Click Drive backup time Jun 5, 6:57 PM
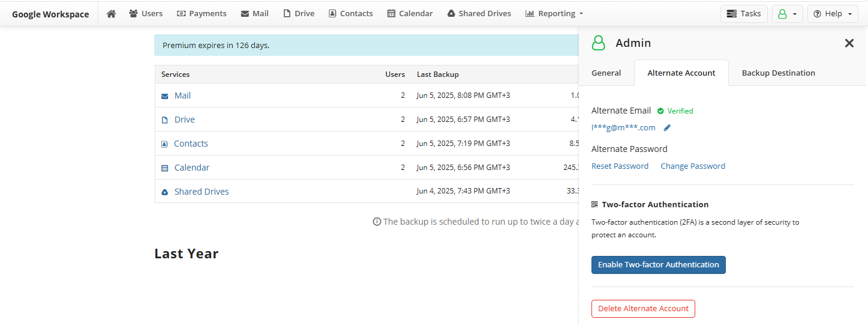Viewport: 868px width, 325px height. pyautogui.click(x=463, y=120)
